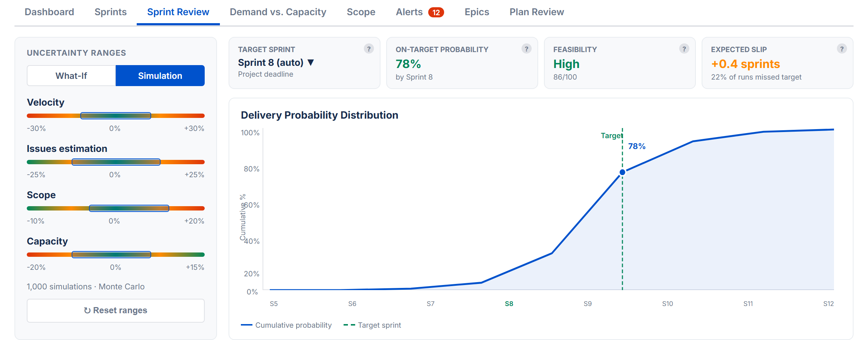
Task: Open the Sprint 8 target sprint selector
Action: 271,62
